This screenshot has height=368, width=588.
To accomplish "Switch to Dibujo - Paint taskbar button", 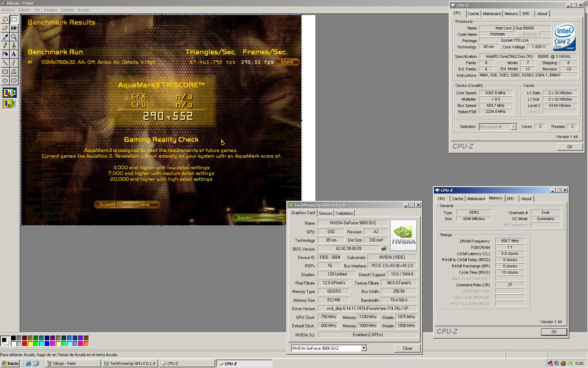I will (73, 363).
